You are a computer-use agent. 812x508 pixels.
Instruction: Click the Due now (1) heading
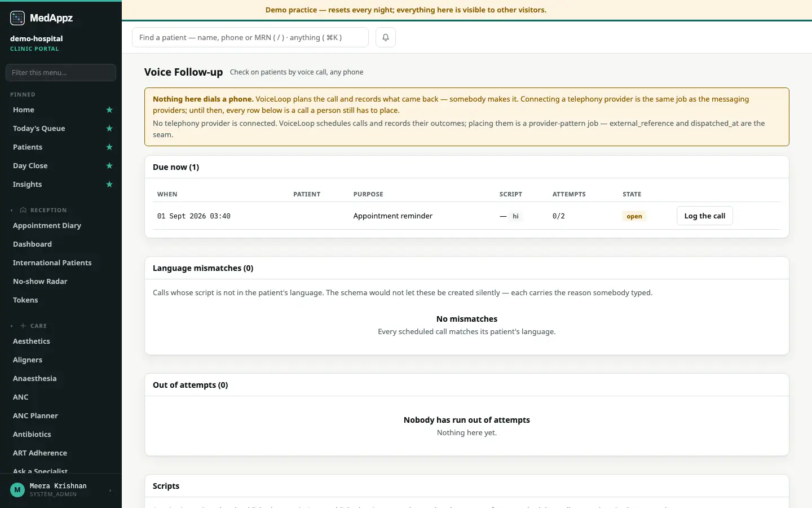(x=176, y=167)
